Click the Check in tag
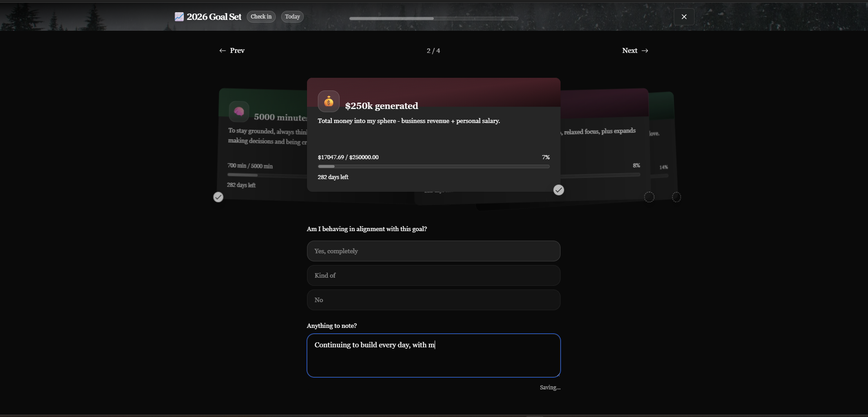Screen dimensions: 868x417 tap(261, 17)
